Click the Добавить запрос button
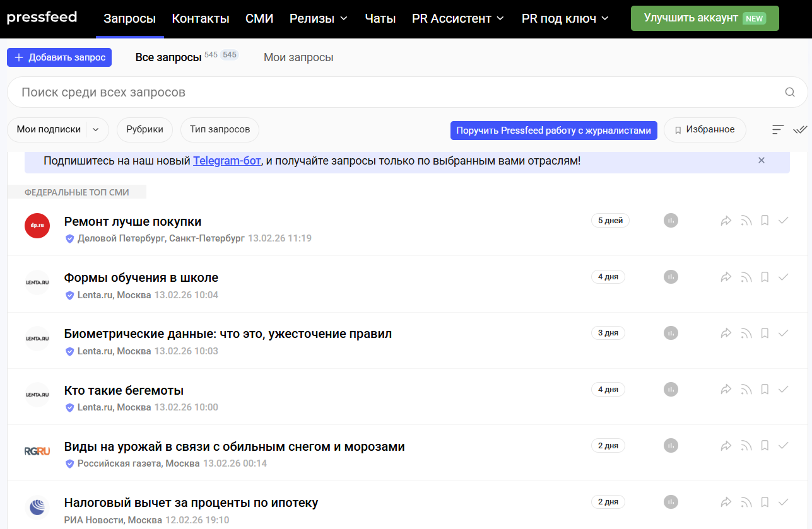This screenshot has width=812, height=529. tap(59, 57)
